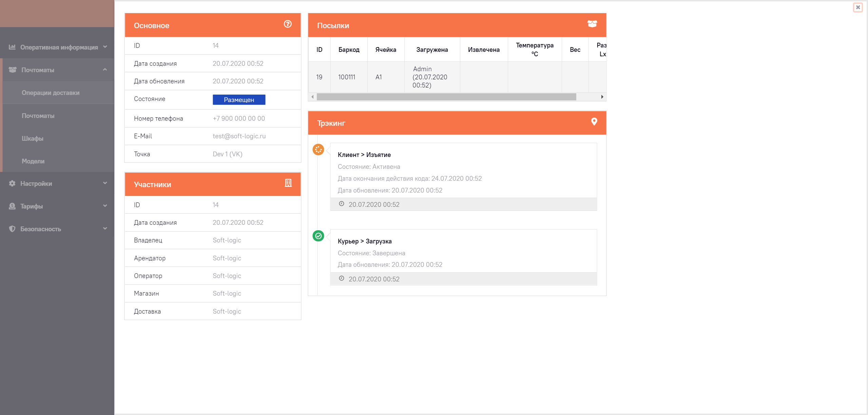Click the Баркод column header
Viewport: 868px width, 415px height.
[x=349, y=50]
